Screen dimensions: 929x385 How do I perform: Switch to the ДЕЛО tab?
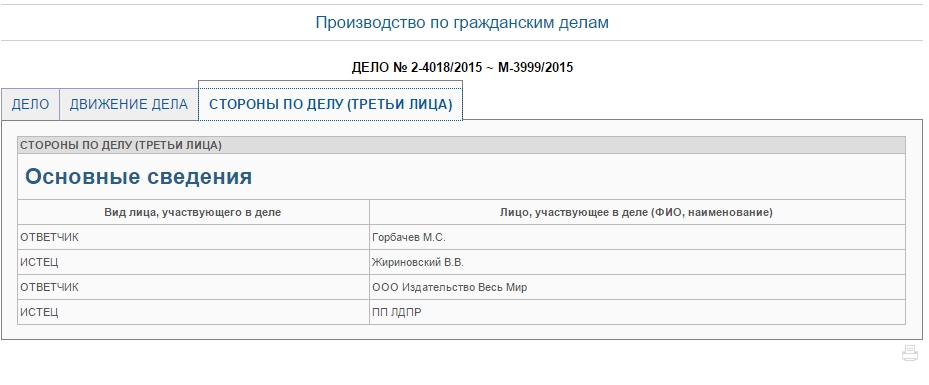30,105
